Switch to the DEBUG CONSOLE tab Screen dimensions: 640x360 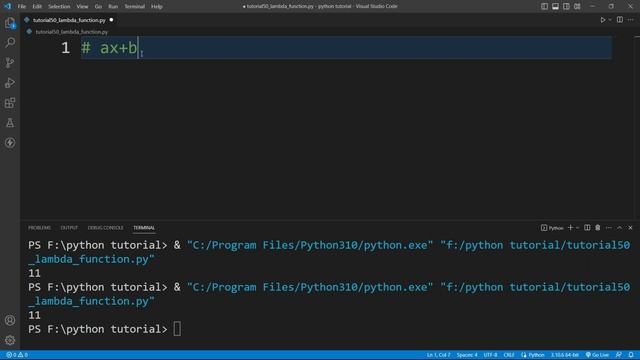pyautogui.click(x=105, y=228)
